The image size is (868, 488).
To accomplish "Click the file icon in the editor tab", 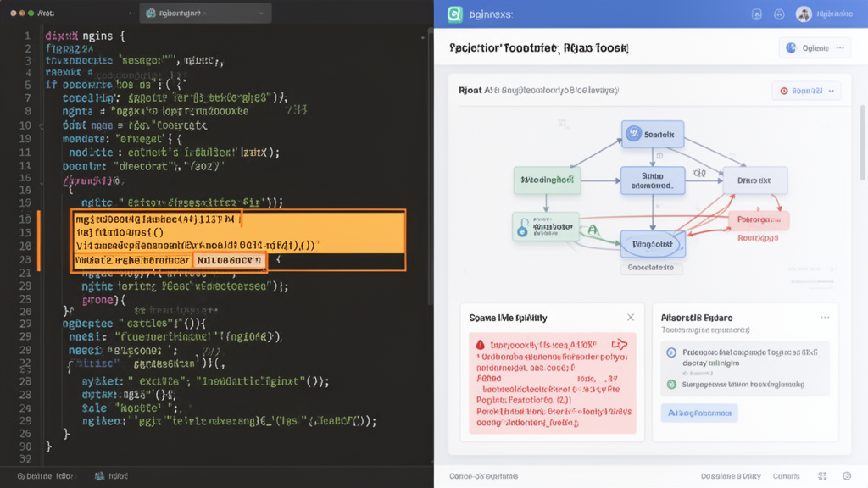I will (151, 13).
